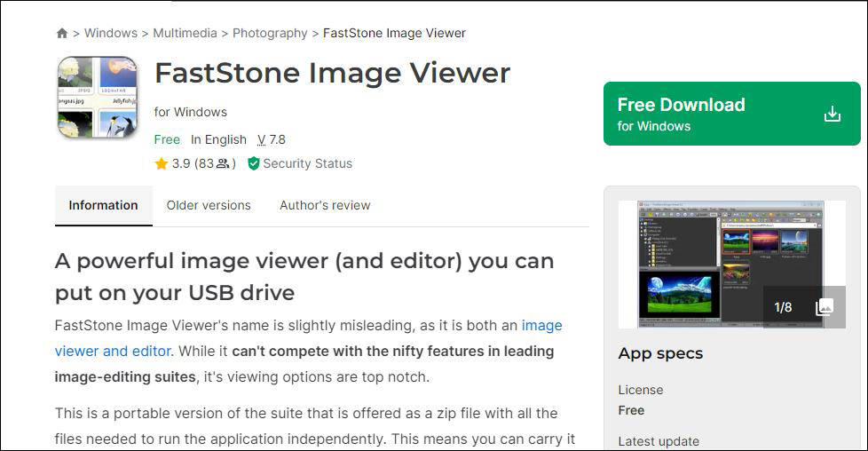The height and width of the screenshot is (451, 868).
Task: Click the In English language label
Action: coord(218,139)
